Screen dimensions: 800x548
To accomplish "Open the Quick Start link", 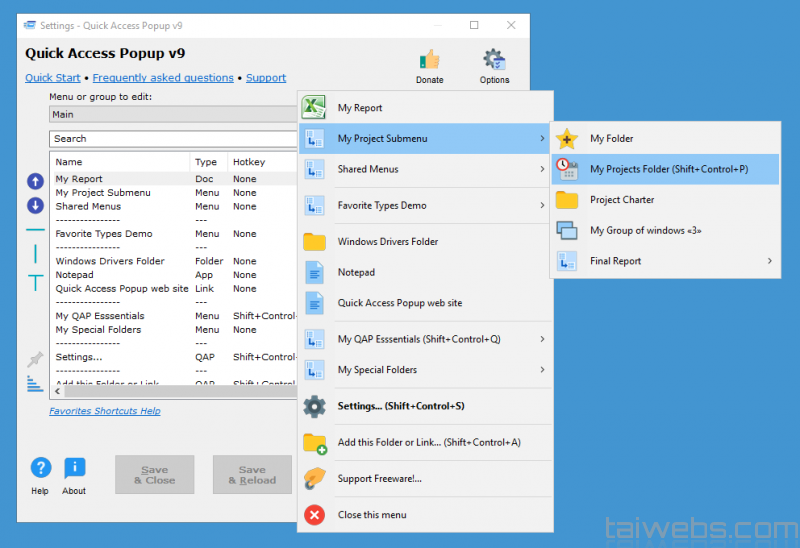I will click(x=53, y=78).
